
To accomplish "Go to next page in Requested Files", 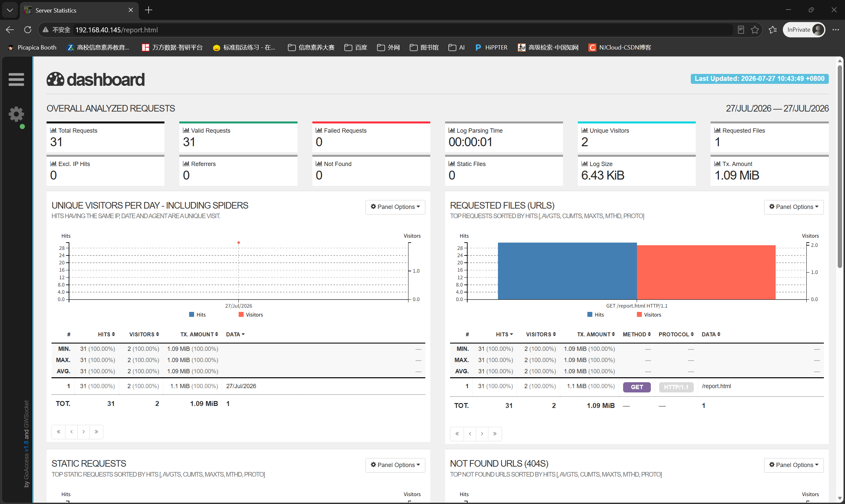I will pos(482,434).
